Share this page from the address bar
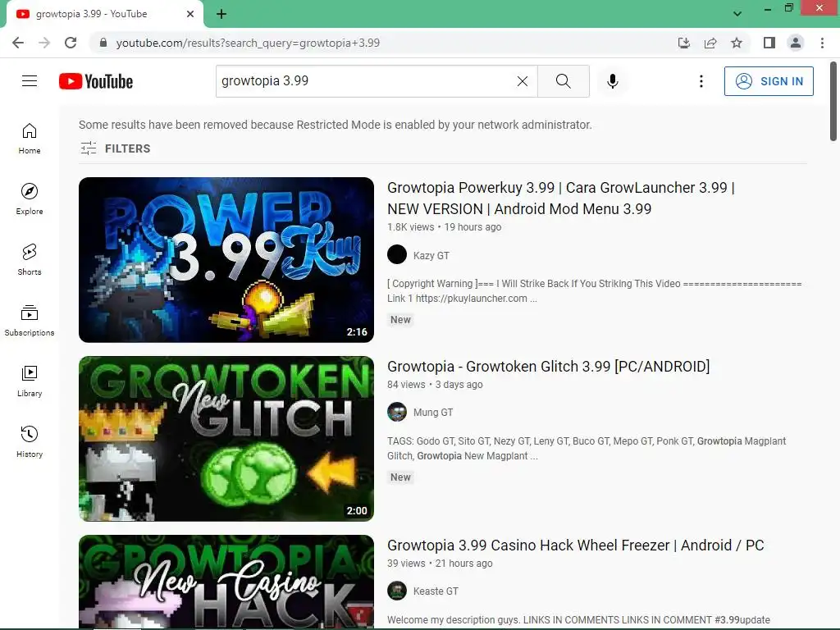Viewport: 840px width, 630px height. (x=710, y=43)
